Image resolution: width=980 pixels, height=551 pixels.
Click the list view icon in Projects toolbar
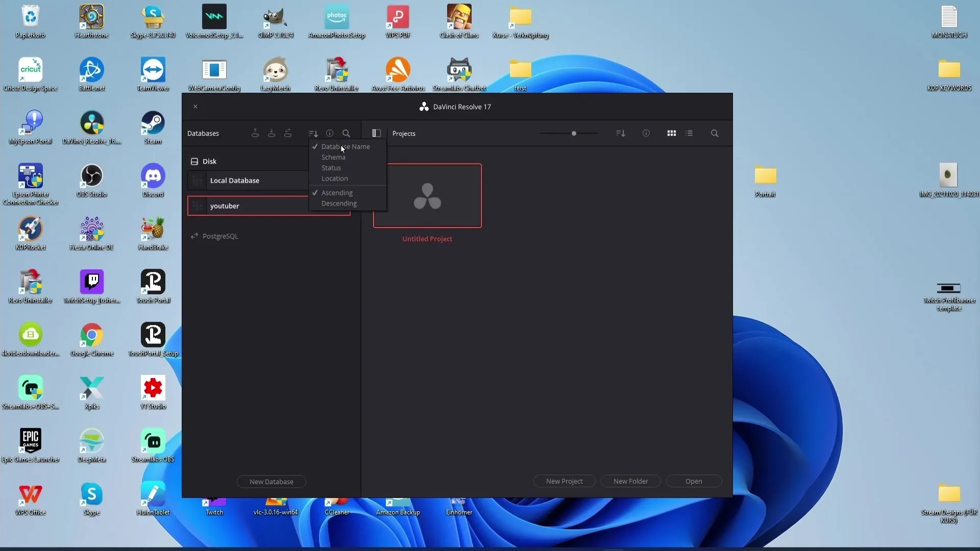[x=689, y=133]
